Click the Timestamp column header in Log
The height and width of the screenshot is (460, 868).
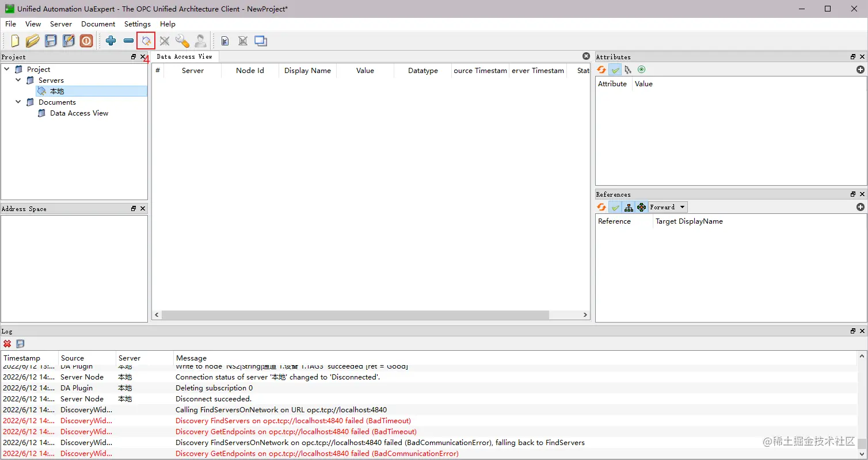point(29,358)
